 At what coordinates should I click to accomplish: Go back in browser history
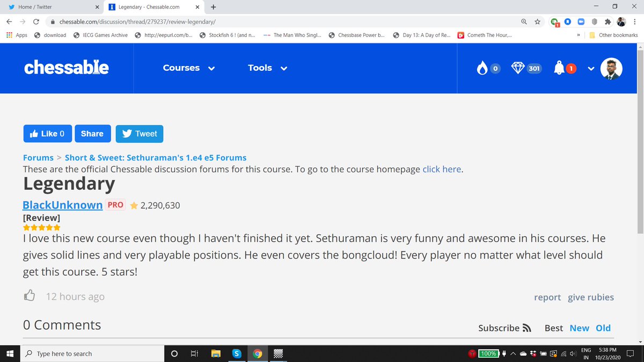click(9, 22)
